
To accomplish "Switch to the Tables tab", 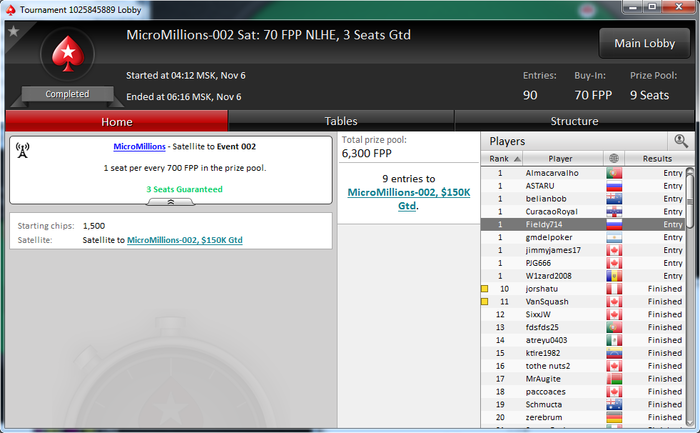I will (x=341, y=121).
